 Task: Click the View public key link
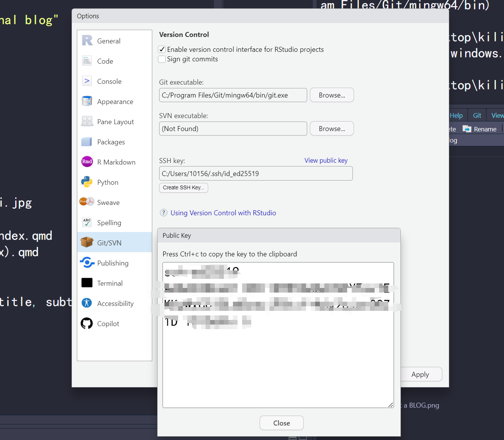point(326,160)
